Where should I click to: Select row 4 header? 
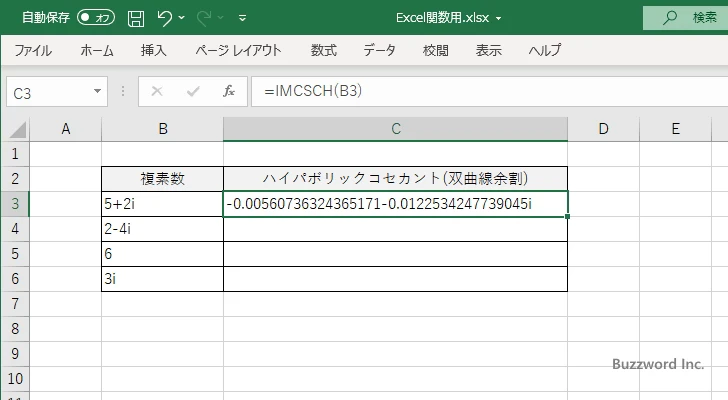coord(15,229)
